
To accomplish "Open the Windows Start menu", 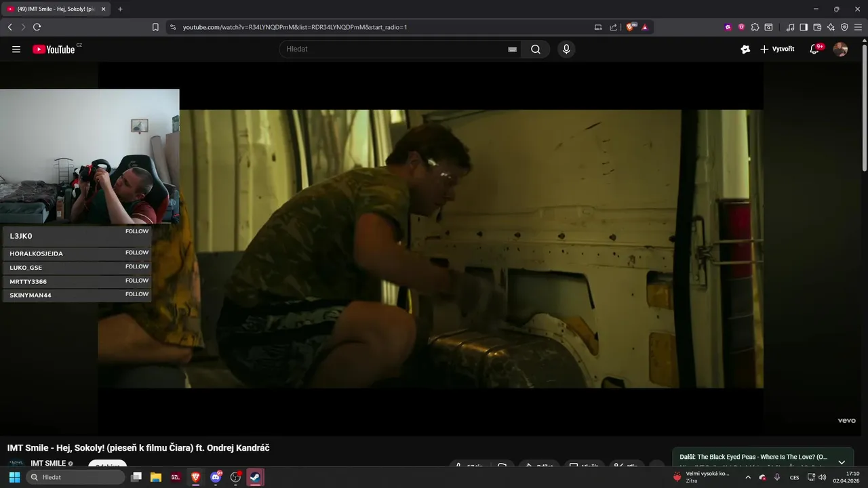I will (x=14, y=477).
